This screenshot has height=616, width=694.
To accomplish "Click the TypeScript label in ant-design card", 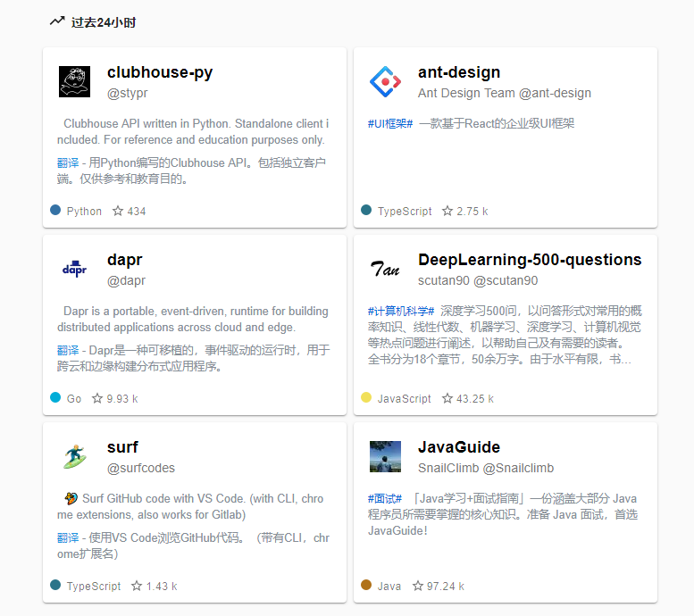I will (x=405, y=211).
